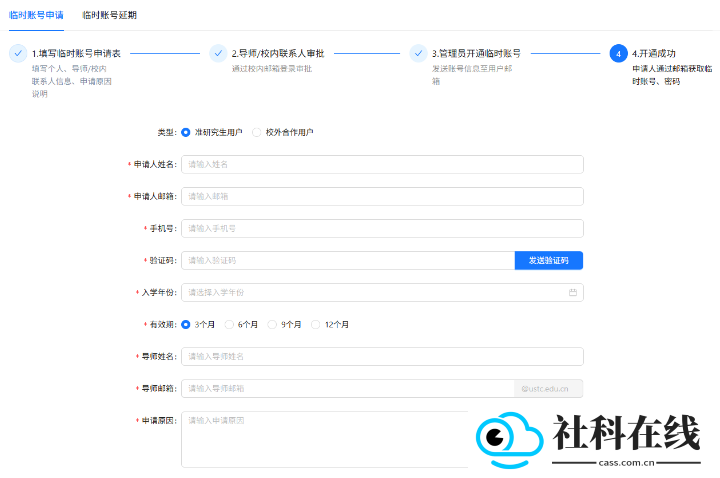This screenshot has width=720, height=478.
Task: Select the 准研究生用户 radio option
Action: (x=186, y=132)
